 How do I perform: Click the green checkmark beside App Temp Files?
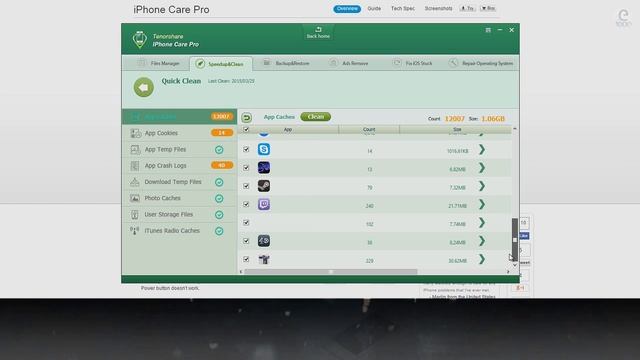[219, 150]
